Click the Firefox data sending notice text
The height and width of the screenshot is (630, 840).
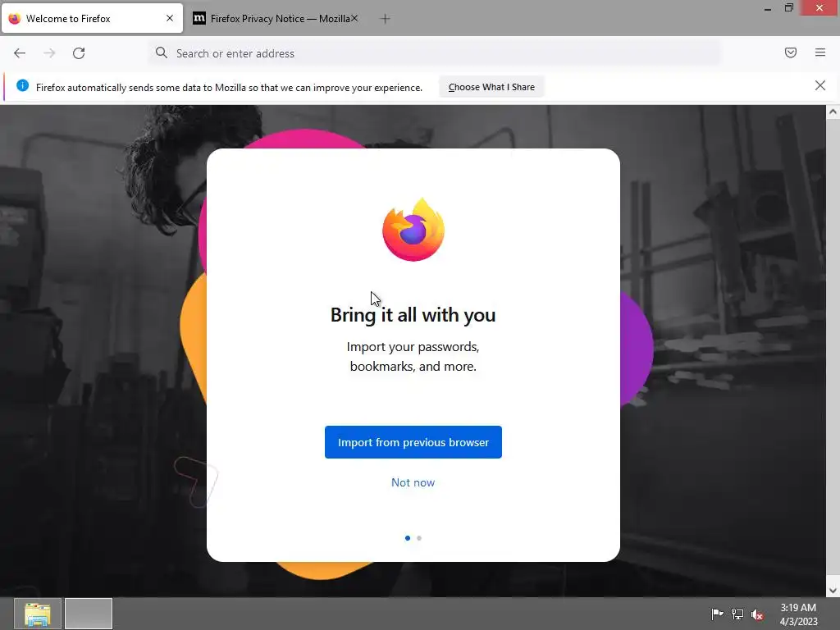click(x=230, y=87)
